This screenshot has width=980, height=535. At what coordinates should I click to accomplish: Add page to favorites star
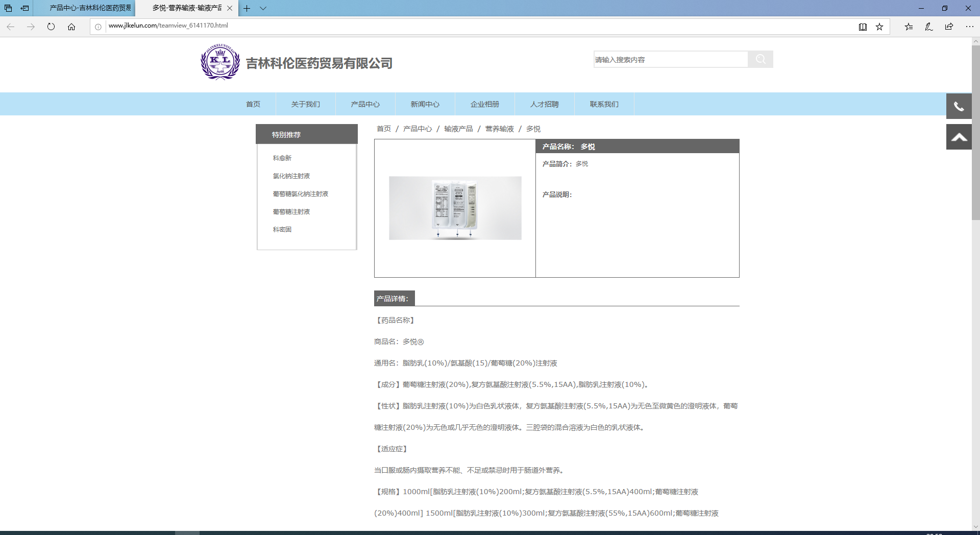point(879,27)
